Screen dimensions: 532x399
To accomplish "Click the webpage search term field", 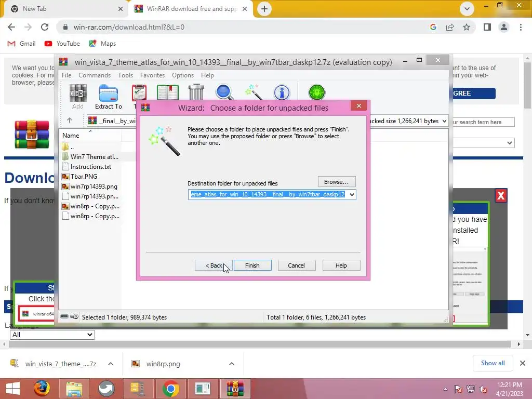I will [x=484, y=122].
